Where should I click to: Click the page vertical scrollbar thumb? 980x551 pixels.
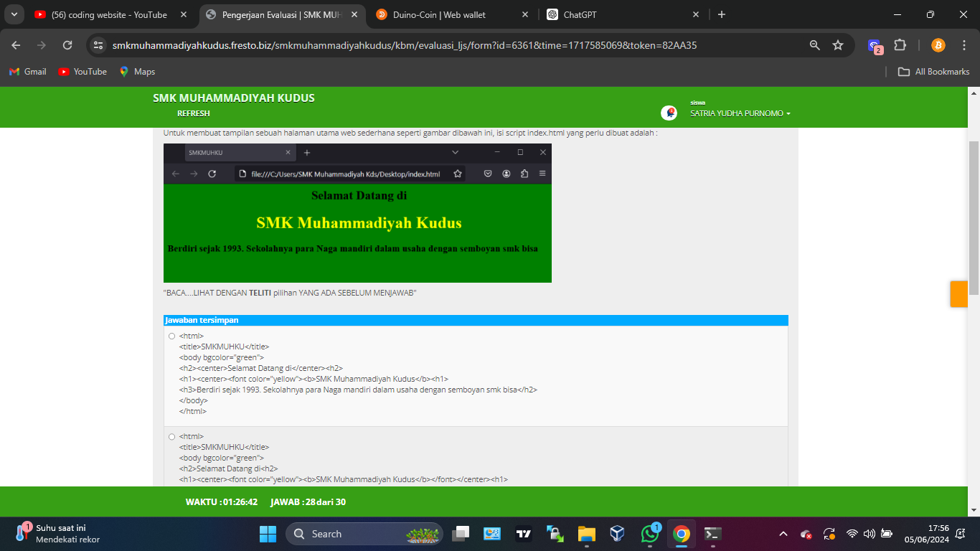(x=974, y=217)
